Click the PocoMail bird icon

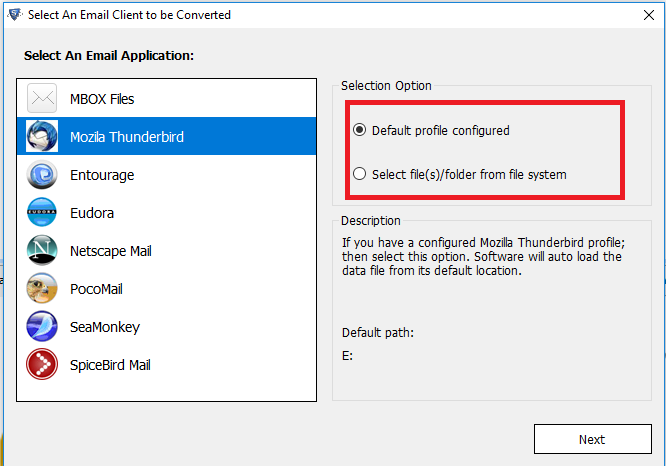click(42, 288)
